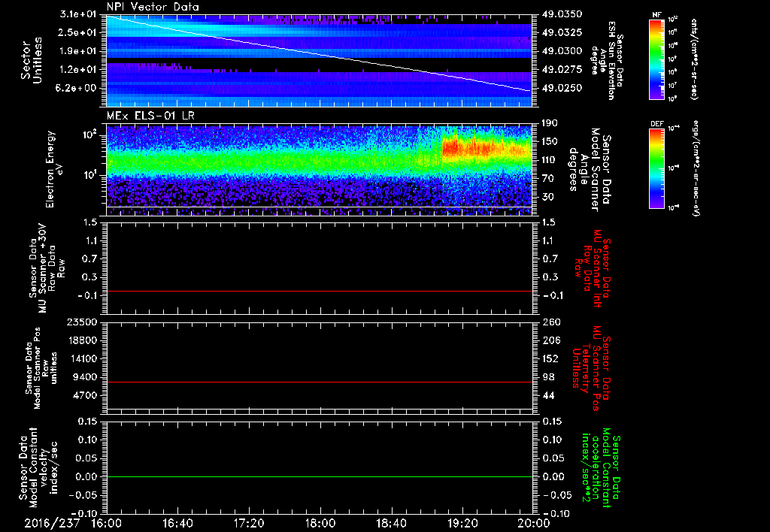Select the 'MEx ELS-01 LR' panel title

150,116
